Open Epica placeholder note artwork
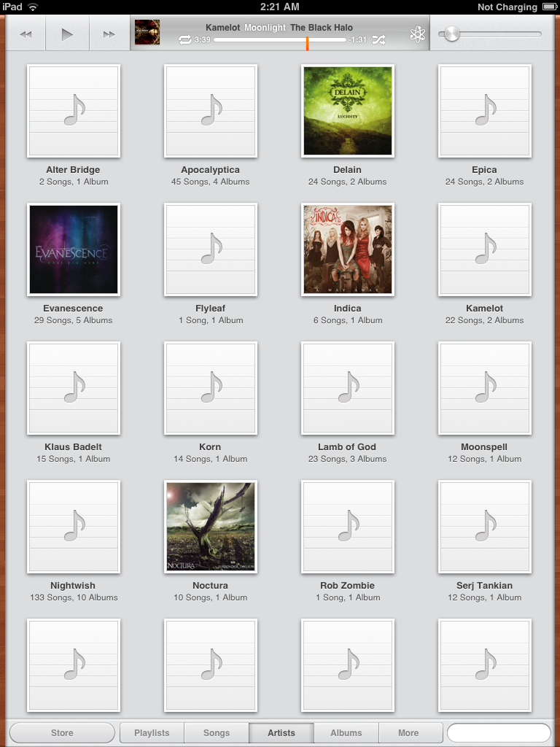The height and width of the screenshot is (747, 560). (485, 111)
